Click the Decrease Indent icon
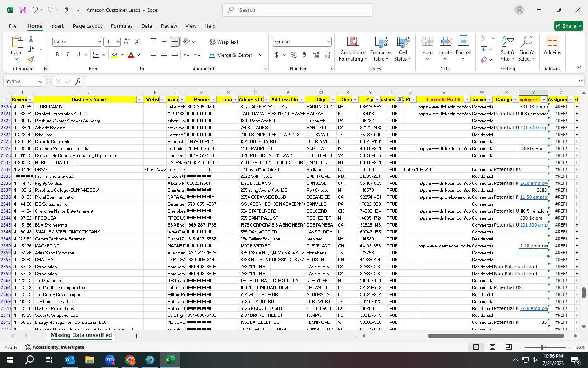 point(187,55)
